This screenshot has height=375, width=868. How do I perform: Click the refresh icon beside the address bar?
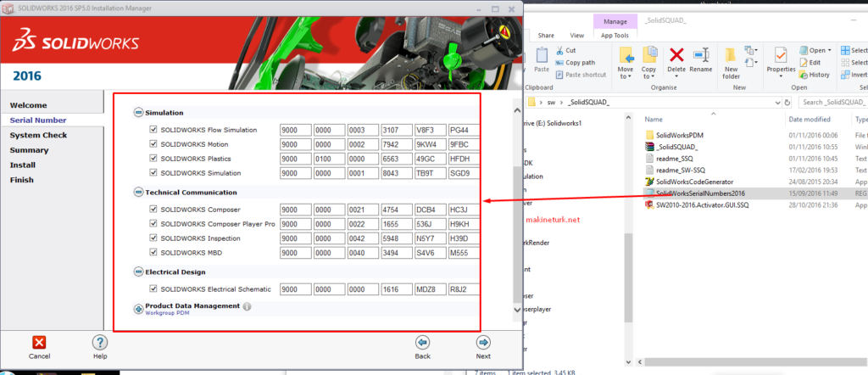click(x=787, y=103)
